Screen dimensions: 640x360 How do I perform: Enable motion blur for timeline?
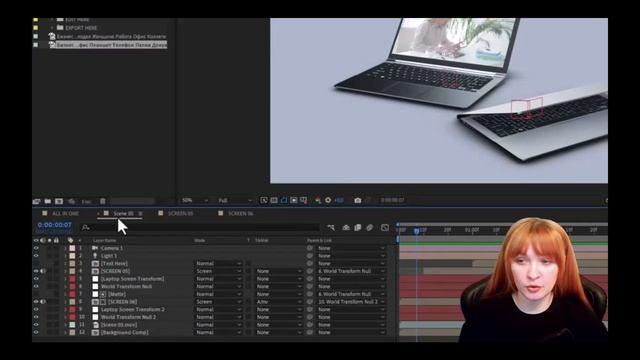[x=370, y=228]
